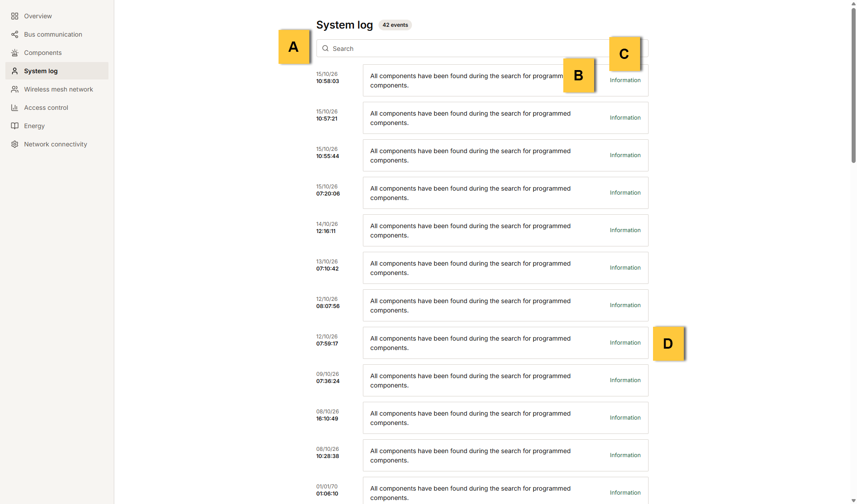
Task: Click Information label for 10:57:21 entry
Action: pos(625,118)
